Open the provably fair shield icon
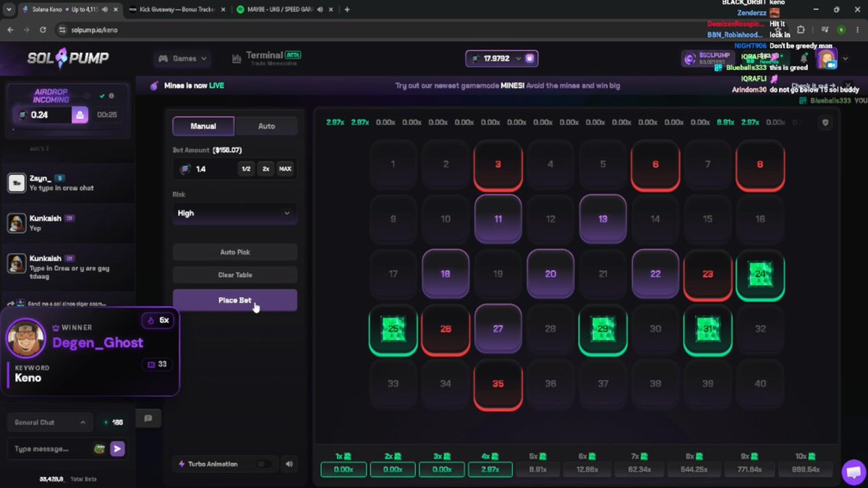 click(825, 123)
